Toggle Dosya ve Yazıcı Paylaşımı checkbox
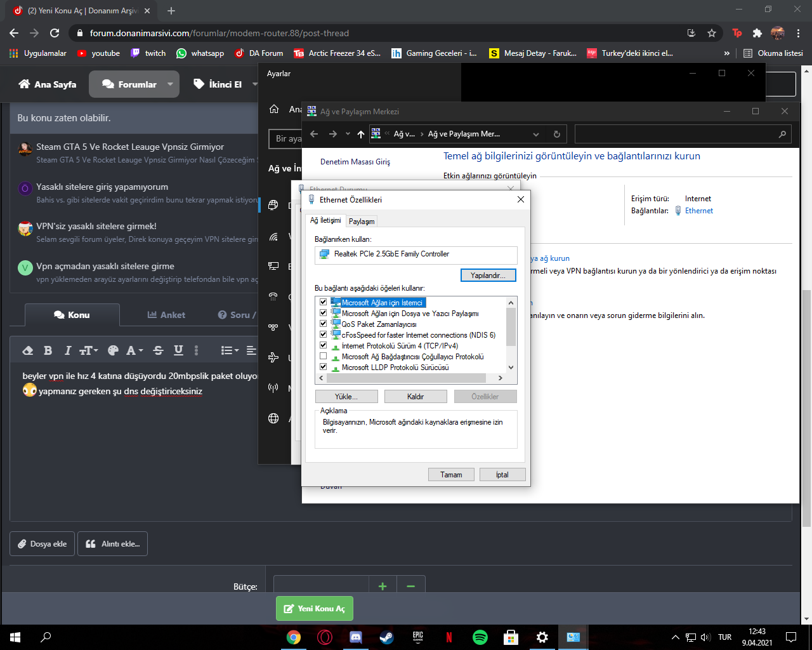Screen dimensions: 812x650 click(x=324, y=314)
